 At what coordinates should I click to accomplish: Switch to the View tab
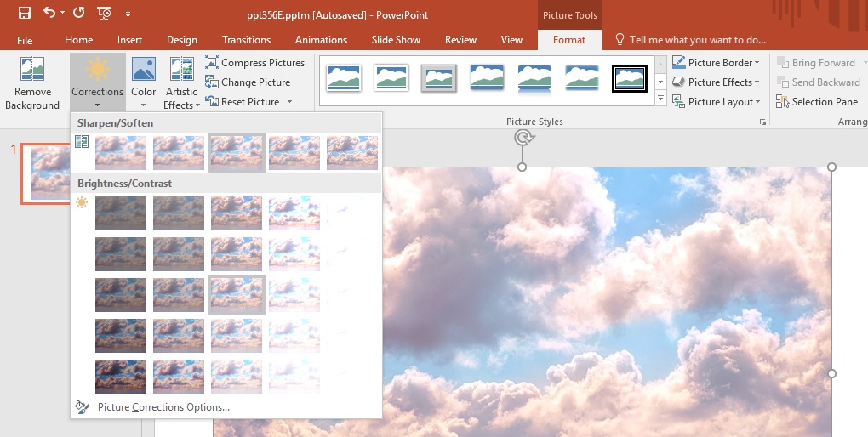[511, 40]
